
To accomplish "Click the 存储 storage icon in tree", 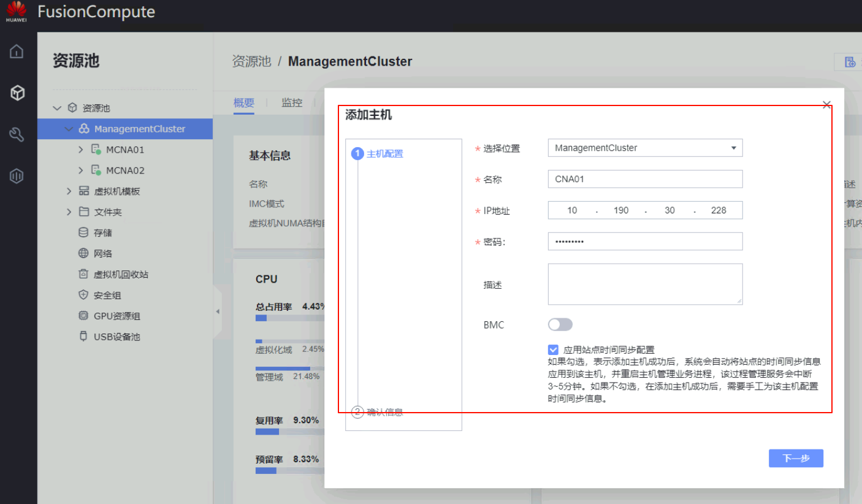I will click(x=83, y=233).
